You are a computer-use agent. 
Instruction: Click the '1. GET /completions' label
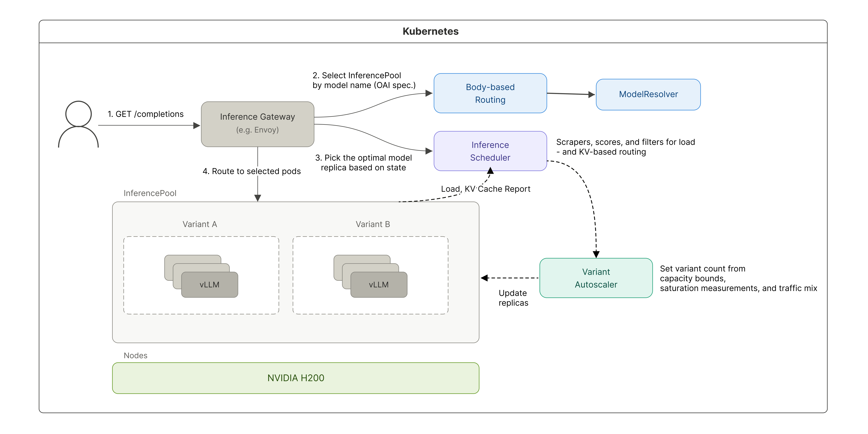(145, 114)
